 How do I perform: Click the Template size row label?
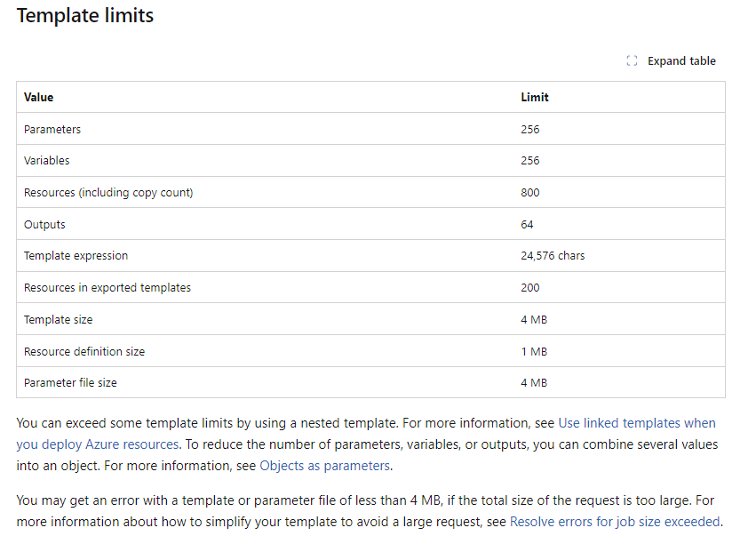coord(58,320)
